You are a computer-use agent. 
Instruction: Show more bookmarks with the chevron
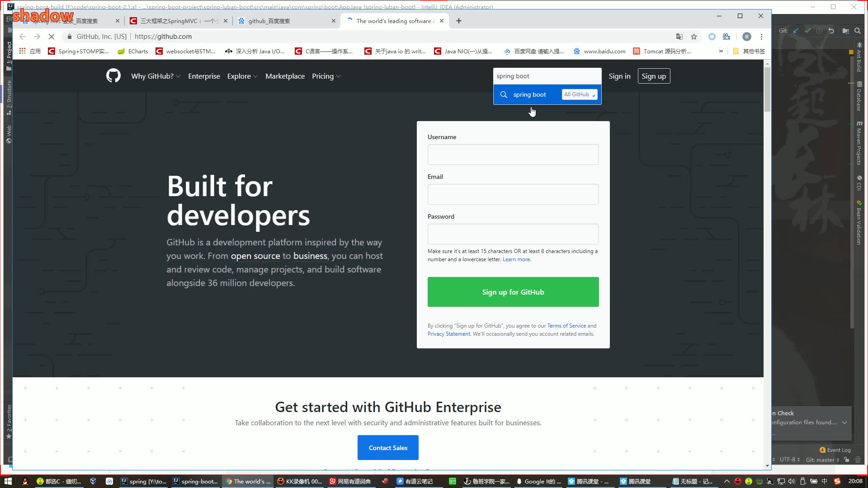(x=721, y=51)
